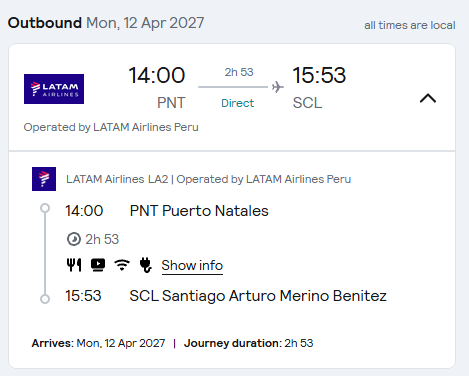Viewport: 469px width, 376px height.
Task: Click the airplane icon on route line
Action: coord(277,87)
